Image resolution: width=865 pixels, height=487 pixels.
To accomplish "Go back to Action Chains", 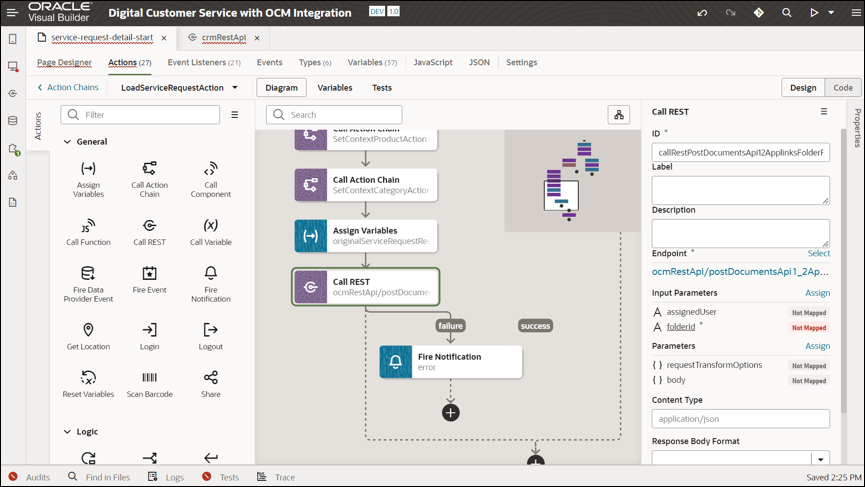I will point(67,87).
